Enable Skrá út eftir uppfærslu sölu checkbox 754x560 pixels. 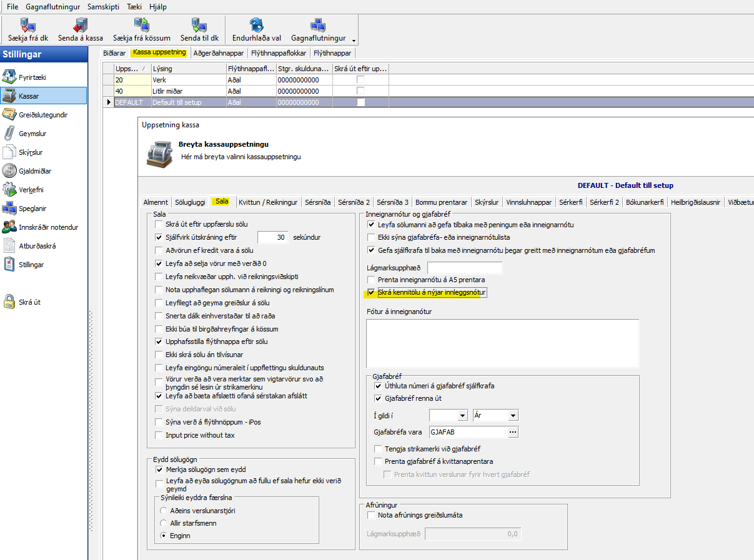[x=159, y=224]
